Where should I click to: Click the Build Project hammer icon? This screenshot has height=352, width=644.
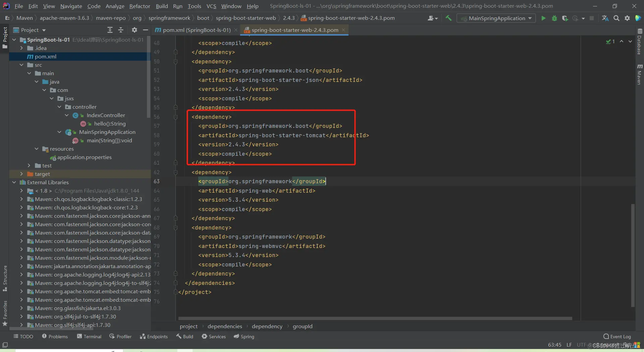tap(448, 18)
